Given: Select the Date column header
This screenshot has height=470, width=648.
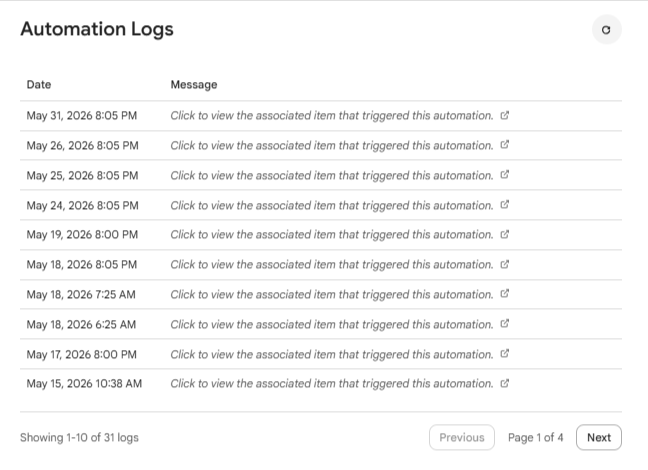Looking at the screenshot, I should (39, 85).
